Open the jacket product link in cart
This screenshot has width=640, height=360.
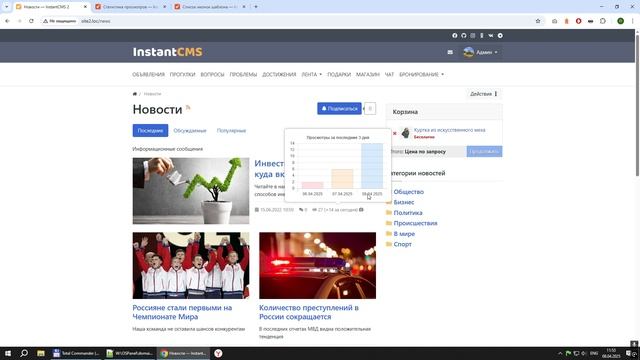click(x=449, y=130)
